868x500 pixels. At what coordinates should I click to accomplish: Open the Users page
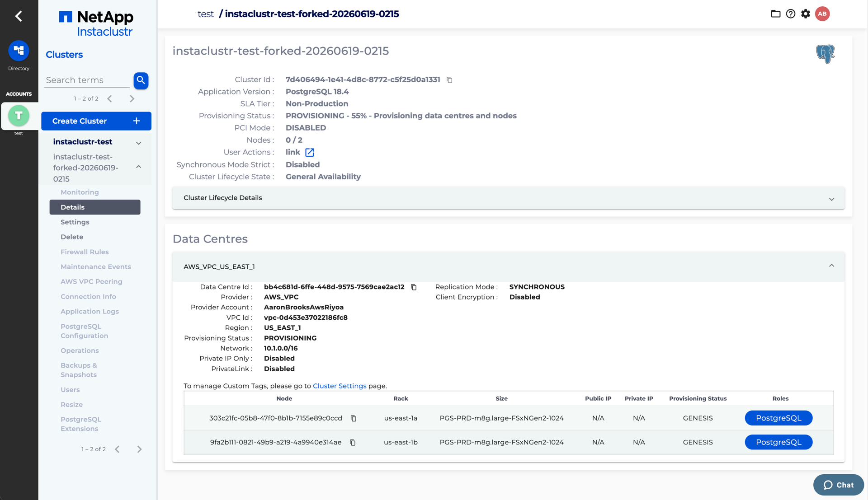[70, 390]
